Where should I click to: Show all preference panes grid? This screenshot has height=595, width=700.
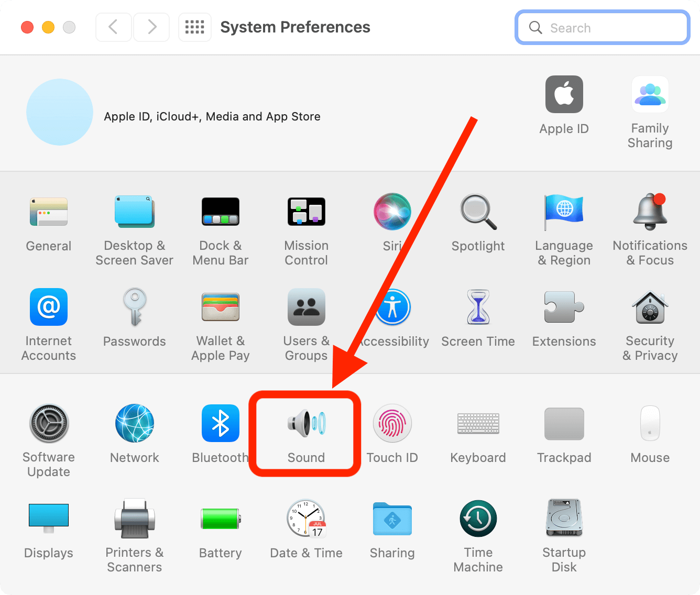194,27
